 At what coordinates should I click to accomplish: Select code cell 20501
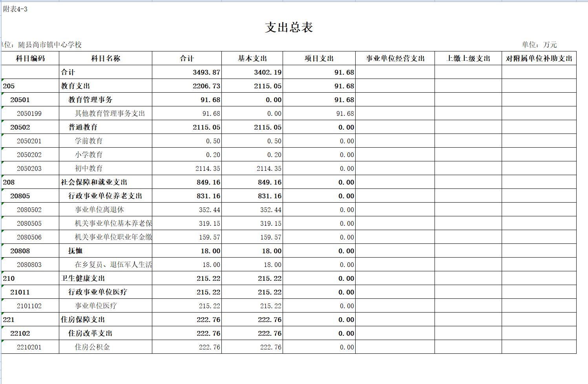[30, 100]
